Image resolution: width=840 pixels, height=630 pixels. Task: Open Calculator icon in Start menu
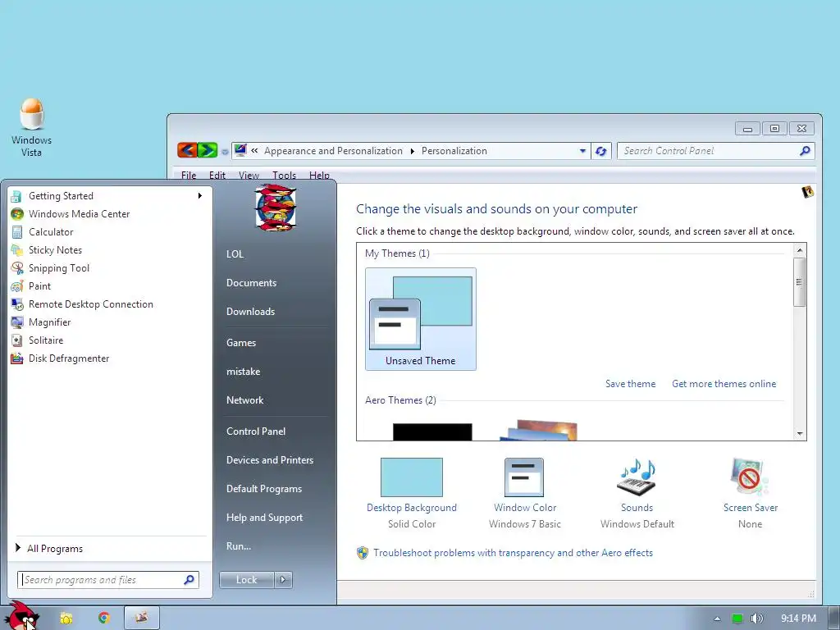tap(17, 232)
